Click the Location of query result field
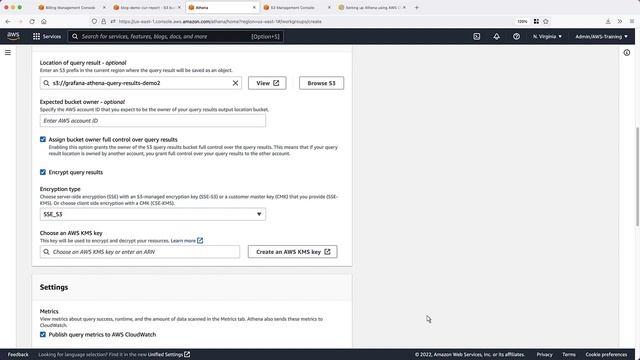The width and height of the screenshot is (640, 360). point(141,83)
